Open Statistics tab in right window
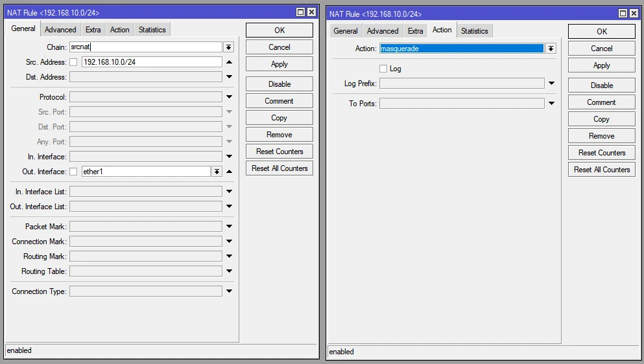The width and height of the screenshot is (644, 364). click(474, 31)
